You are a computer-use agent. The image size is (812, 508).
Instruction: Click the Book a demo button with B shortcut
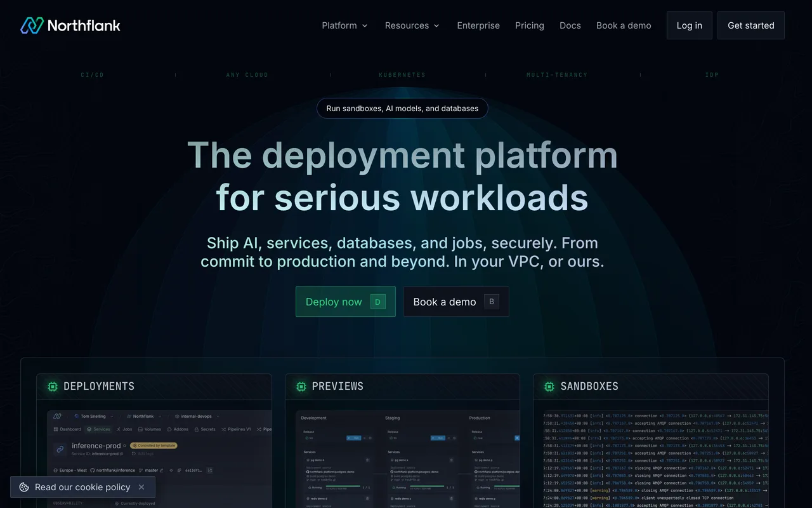(x=456, y=302)
